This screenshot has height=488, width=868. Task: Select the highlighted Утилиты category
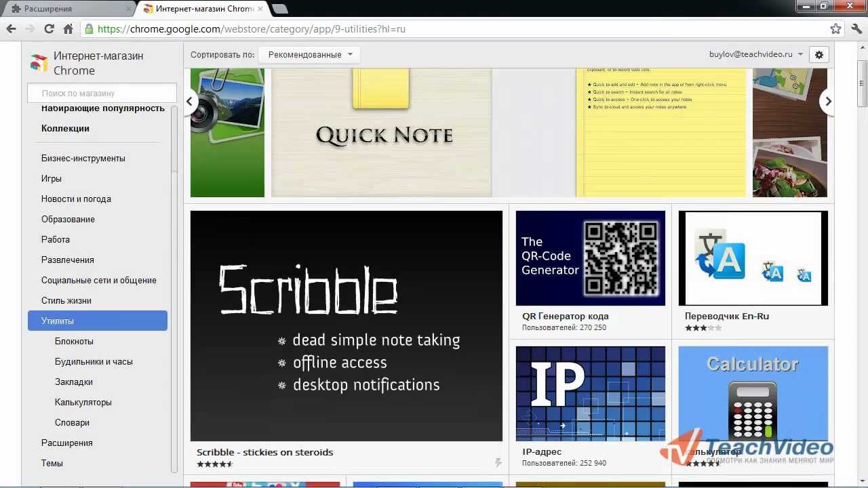pos(98,321)
